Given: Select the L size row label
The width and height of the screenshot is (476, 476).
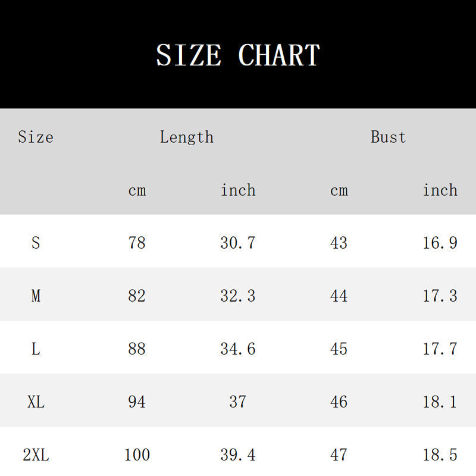Looking at the screenshot, I should pyautogui.click(x=36, y=349).
